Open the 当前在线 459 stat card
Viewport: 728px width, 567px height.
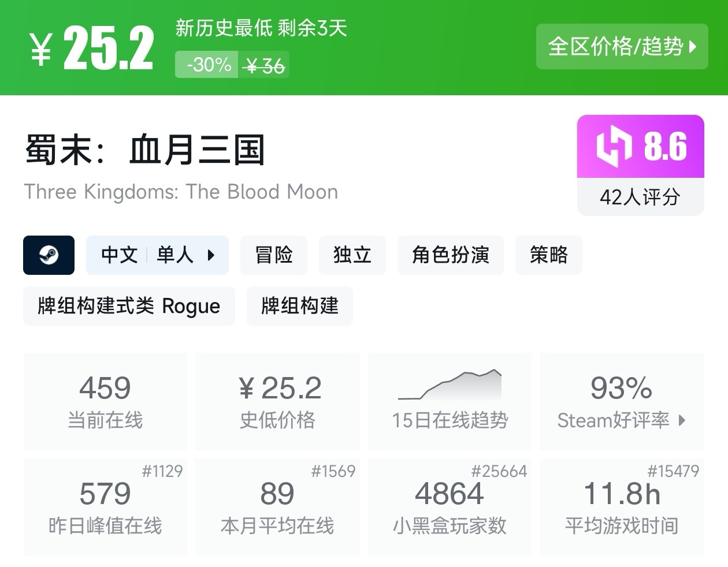[x=105, y=401]
